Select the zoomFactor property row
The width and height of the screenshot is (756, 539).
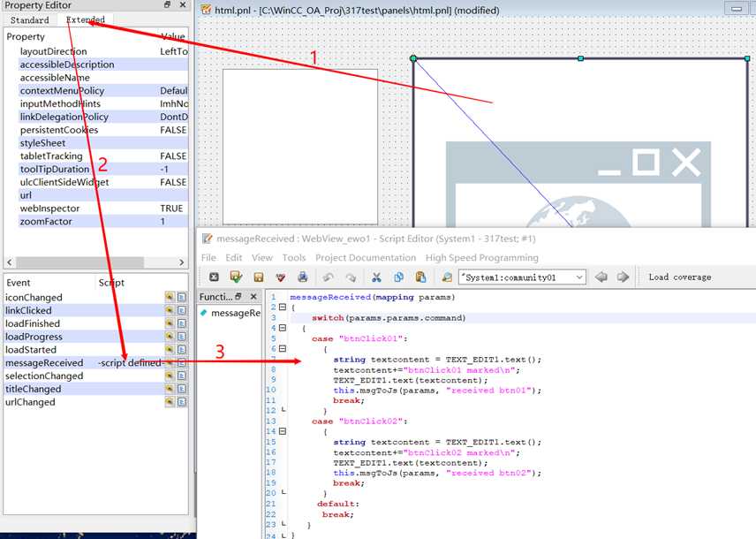click(103, 222)
